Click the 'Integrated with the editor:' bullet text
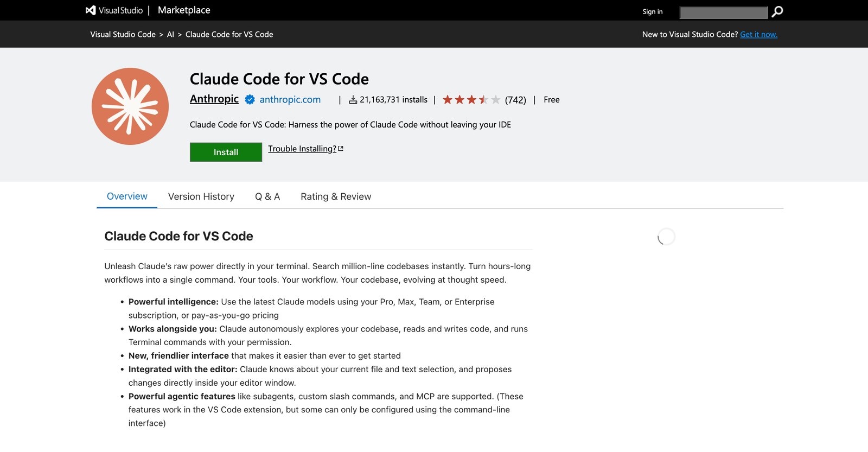This screenshot has width=868, height=452. pyautogui.click(x=183, y=369)
